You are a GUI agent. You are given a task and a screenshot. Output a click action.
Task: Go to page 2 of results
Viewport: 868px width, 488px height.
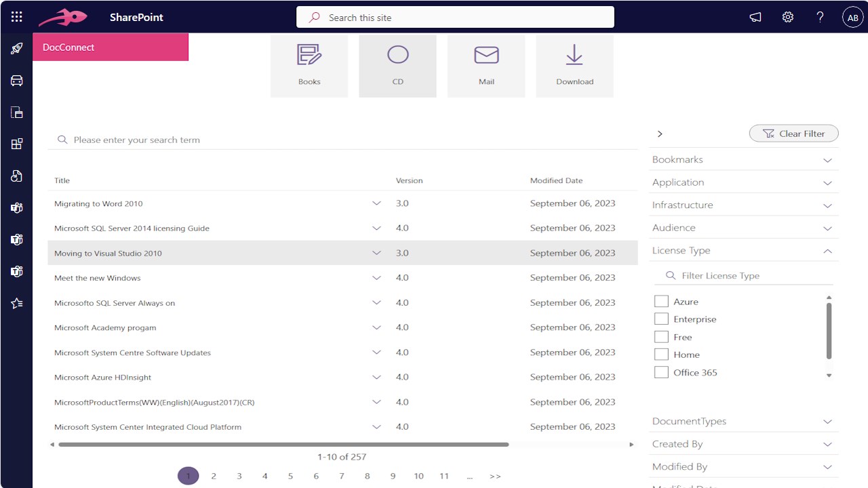(x=214, y=476)
